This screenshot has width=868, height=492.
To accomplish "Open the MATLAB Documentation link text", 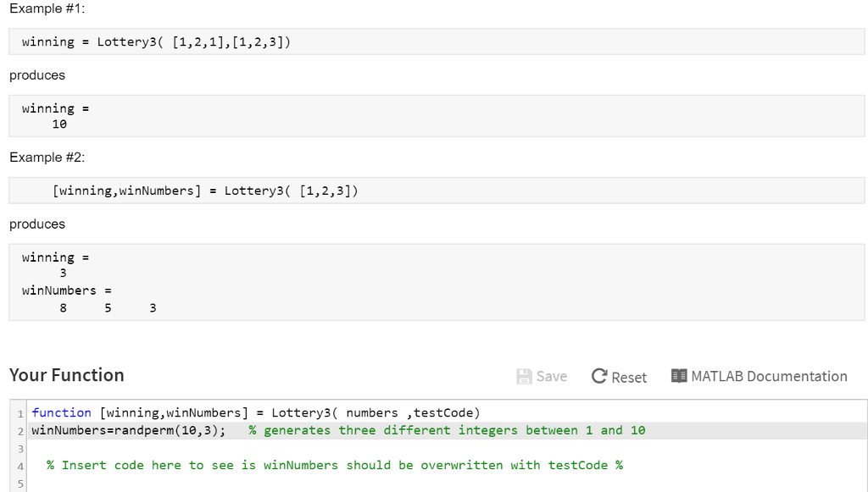I will click(x=769, y=376).
